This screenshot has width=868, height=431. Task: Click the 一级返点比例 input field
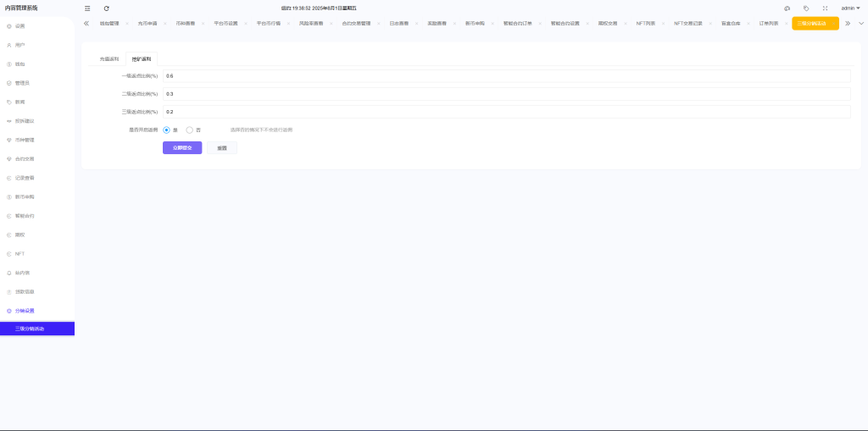506,76
